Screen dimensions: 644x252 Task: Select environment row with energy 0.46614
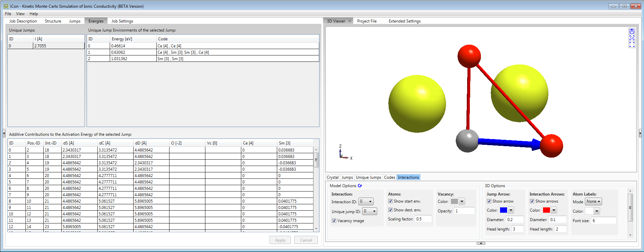203,46
